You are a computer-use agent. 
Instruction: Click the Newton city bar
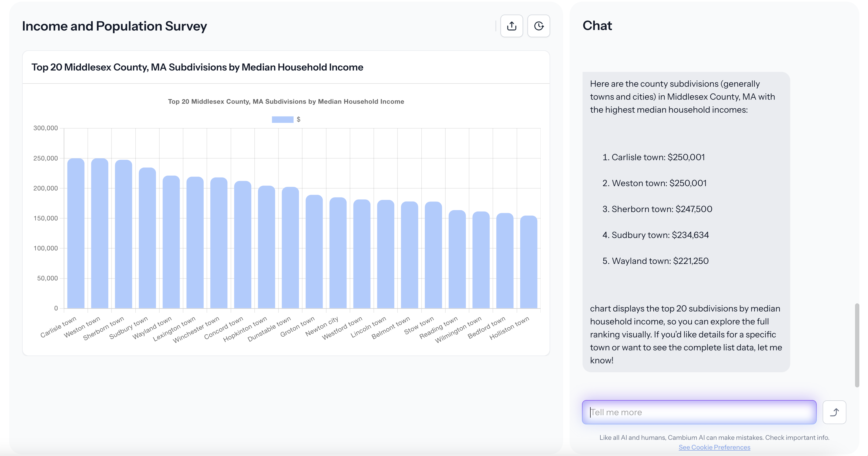point(338,253)
